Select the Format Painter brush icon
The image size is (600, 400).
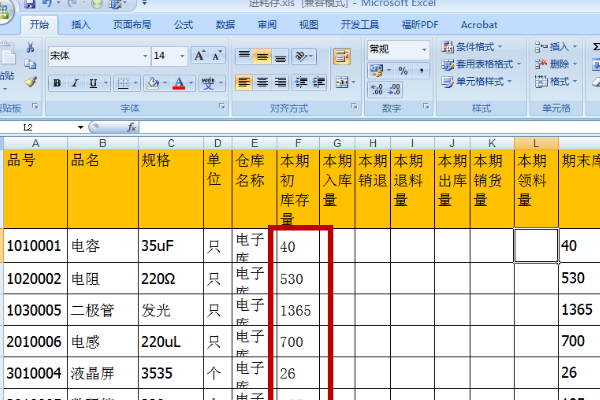(x=31, y=82)
